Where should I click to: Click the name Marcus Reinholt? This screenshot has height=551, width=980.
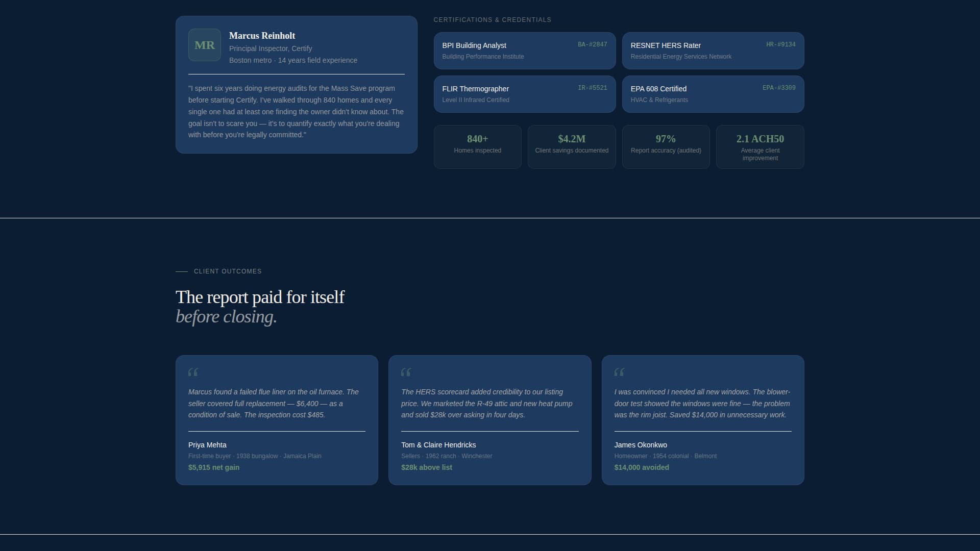(x=262, y=36)
